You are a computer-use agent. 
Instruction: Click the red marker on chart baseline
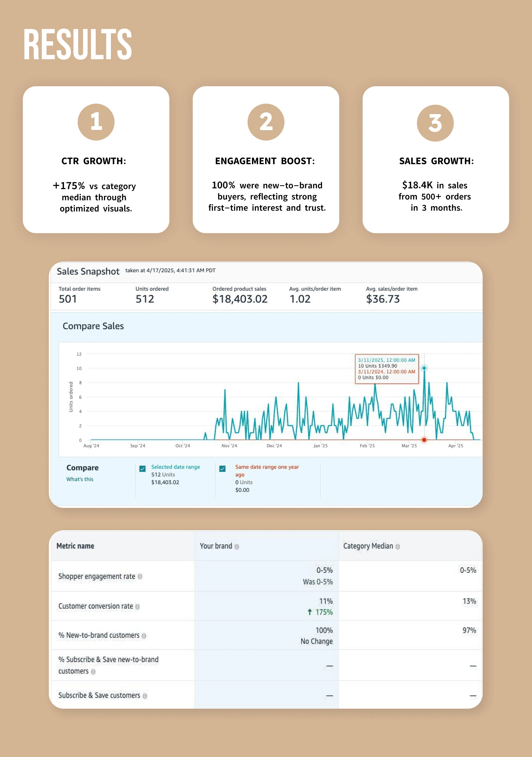[424, 440]
